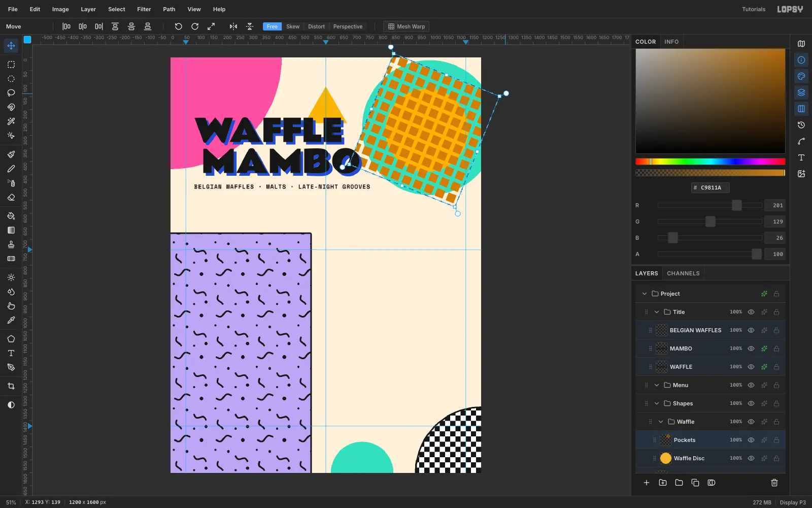Duplicate layer using the copy icon
The width and height of the screenshot is (812, 508).
(695, 483)
